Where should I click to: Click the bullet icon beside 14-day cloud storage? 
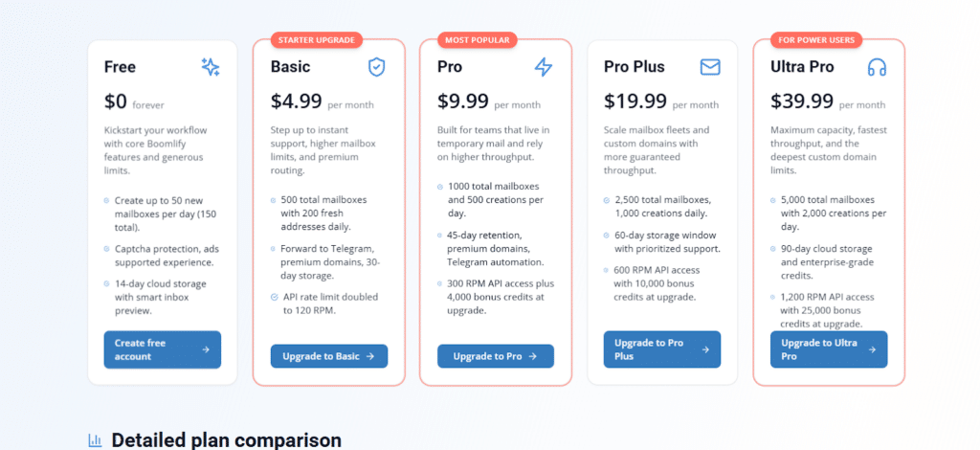tap(107, 283)
